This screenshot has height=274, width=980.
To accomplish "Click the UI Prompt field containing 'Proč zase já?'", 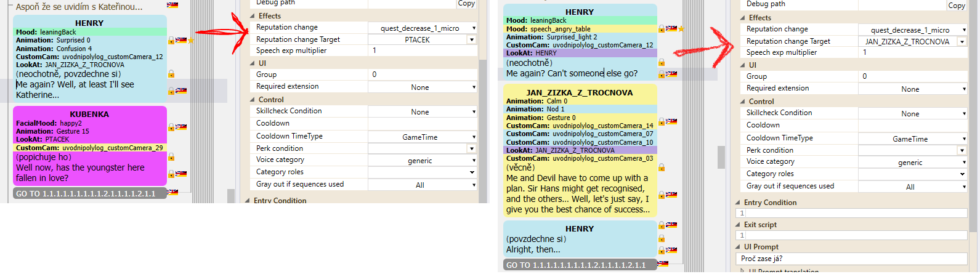I will (851, 259).
